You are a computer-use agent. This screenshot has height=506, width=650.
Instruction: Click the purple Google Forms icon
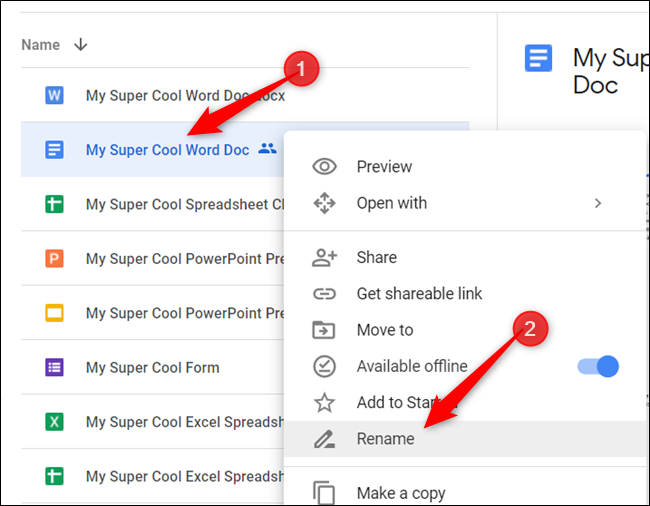(54, 367)
